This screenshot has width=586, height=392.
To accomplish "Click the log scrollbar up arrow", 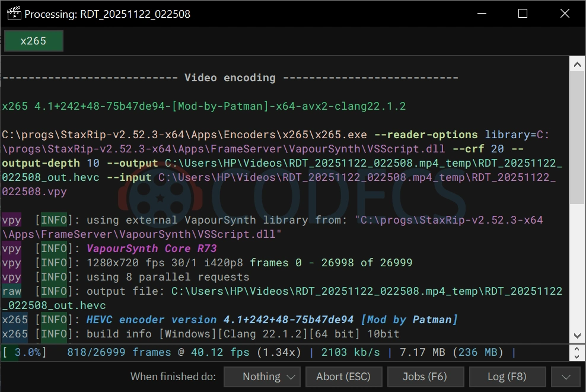I will pos(577,64).
